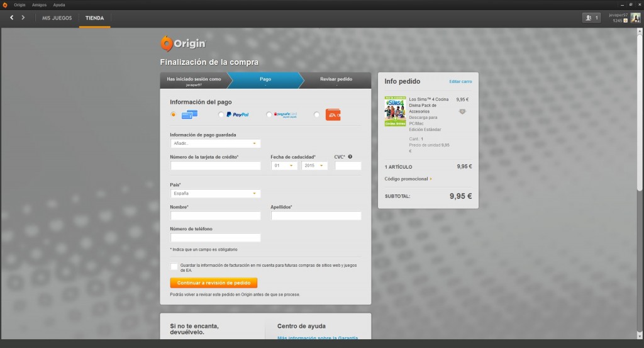Click the '1 ARTÍCULO' text

pyautogui.click(x=398, y=167)
